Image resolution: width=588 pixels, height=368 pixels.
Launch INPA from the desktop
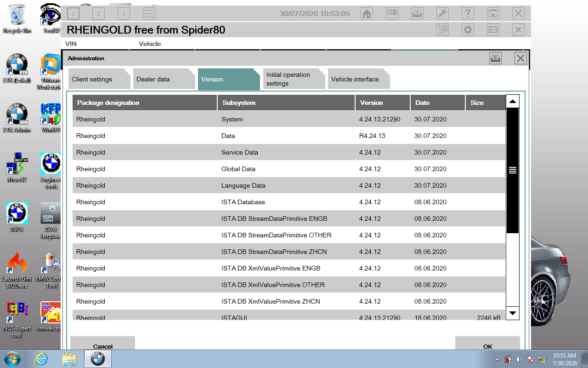point(17,214)
